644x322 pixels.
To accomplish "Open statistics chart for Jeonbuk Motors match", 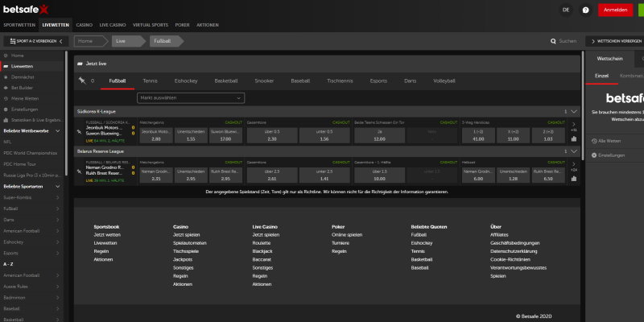I will click(x=573, y=138).
